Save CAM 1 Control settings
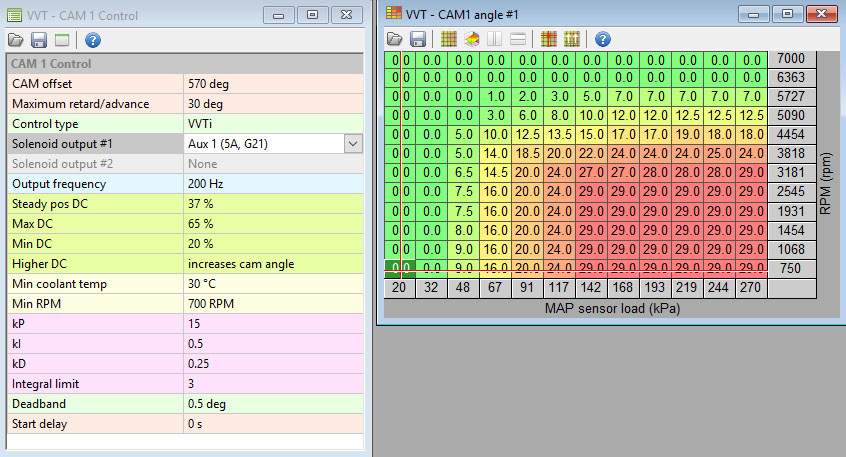The image size is (846, 457). tap(39, 40)
